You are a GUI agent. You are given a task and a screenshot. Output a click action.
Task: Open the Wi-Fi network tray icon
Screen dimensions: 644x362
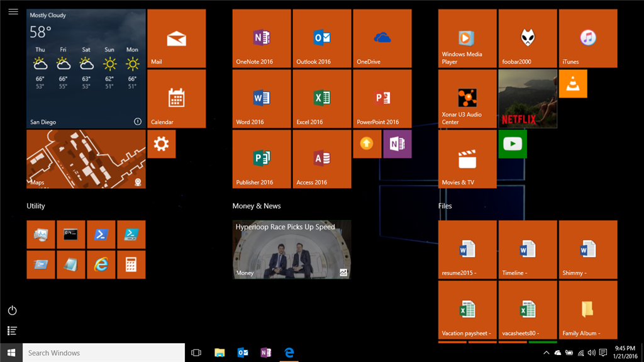tap(580, 353)
